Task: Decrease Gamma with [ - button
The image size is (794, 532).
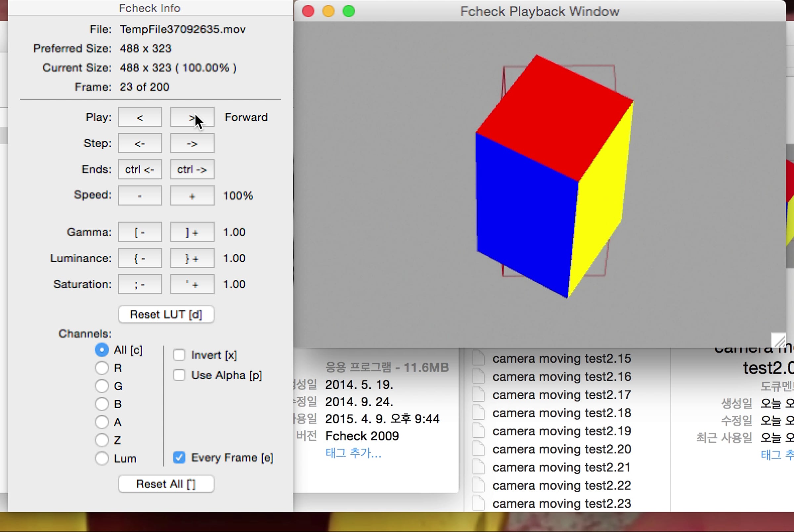Action: 140,232
